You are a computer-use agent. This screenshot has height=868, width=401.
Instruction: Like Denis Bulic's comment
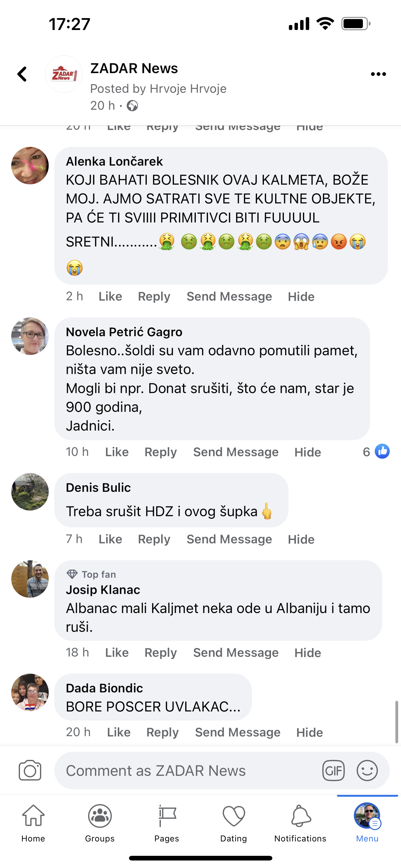pos(110,539)
